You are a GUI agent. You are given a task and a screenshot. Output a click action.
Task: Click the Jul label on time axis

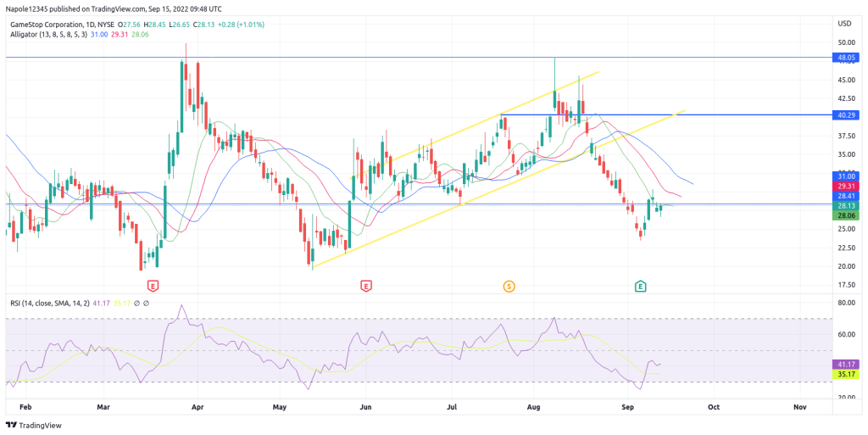(452, 407)
